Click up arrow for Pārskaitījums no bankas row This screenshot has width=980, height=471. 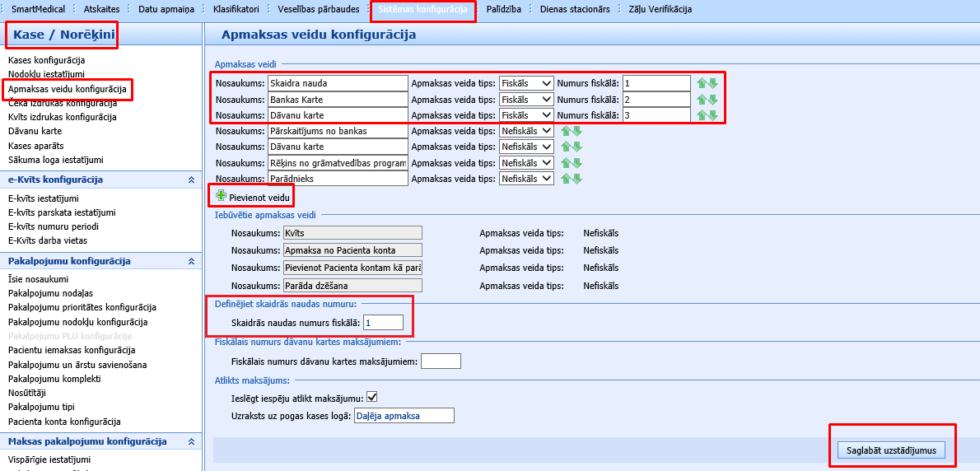click(566, 131)
